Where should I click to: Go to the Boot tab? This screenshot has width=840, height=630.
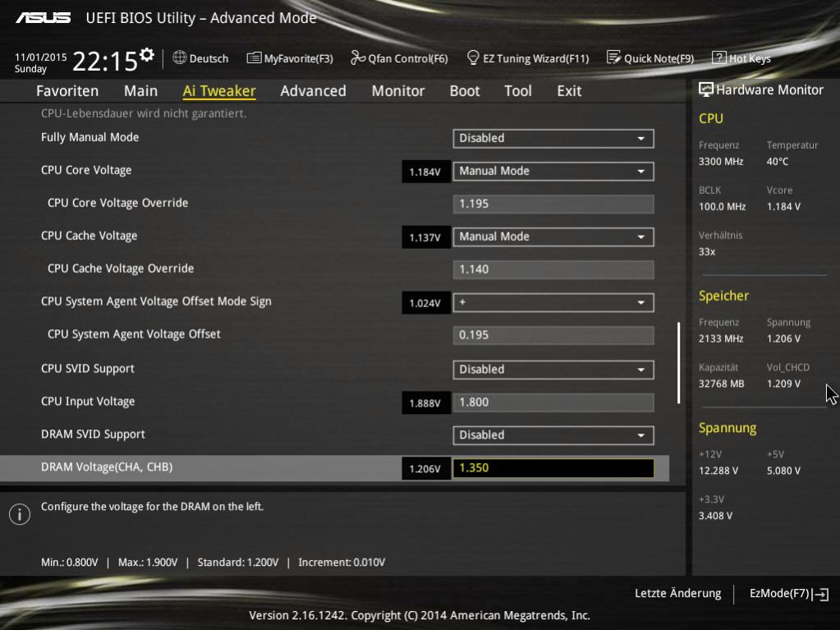point(465,91)
